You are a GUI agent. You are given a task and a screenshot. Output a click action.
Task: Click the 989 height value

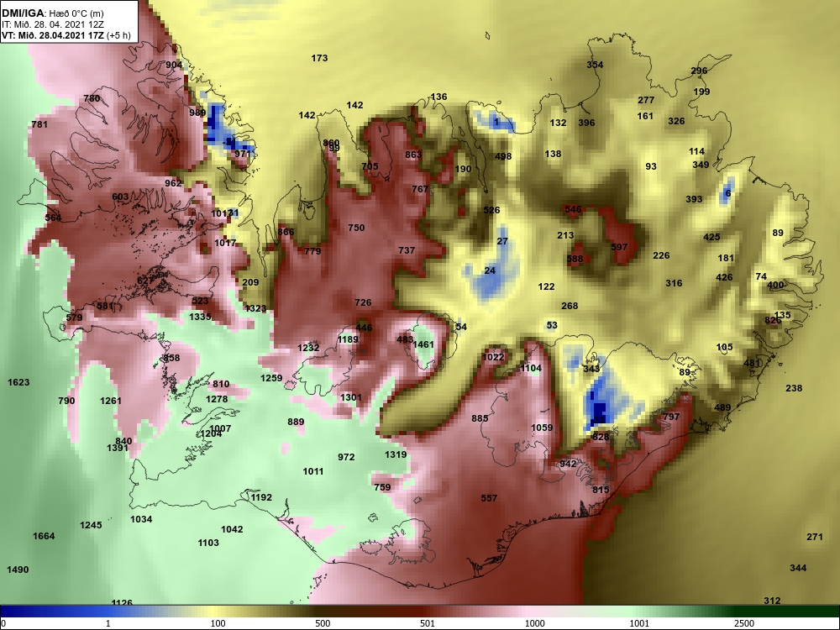pyautogui.click(x=197, y=113)
